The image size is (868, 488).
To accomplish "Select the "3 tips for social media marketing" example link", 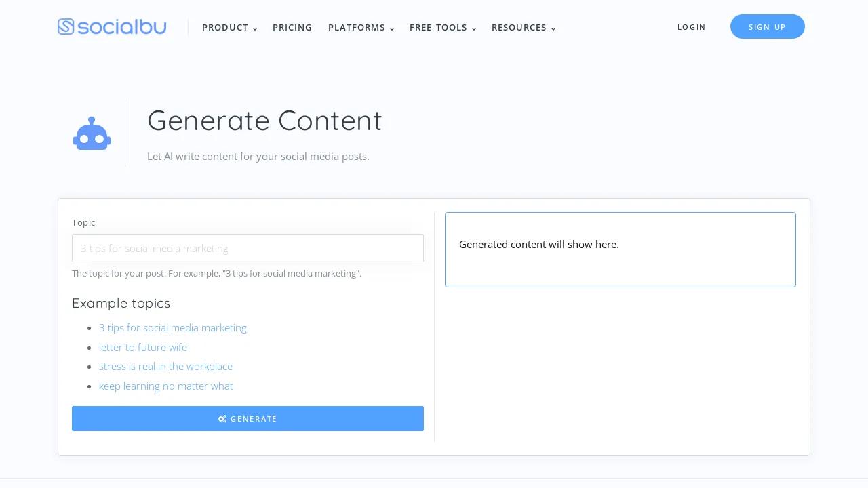I will pyautogui.click(x=173, y=328).
